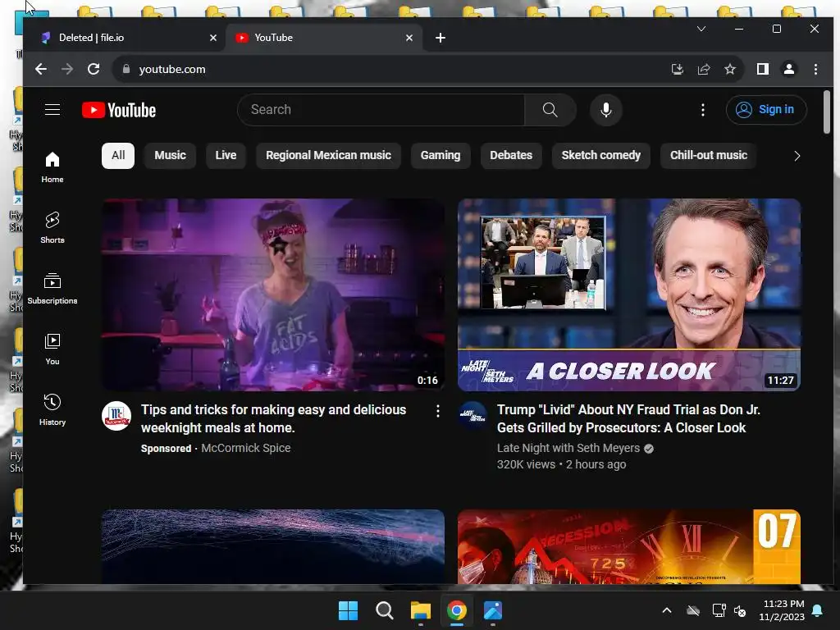Close the YouTube tab
This screenshot has width=840, height=630.
point(409,38)
